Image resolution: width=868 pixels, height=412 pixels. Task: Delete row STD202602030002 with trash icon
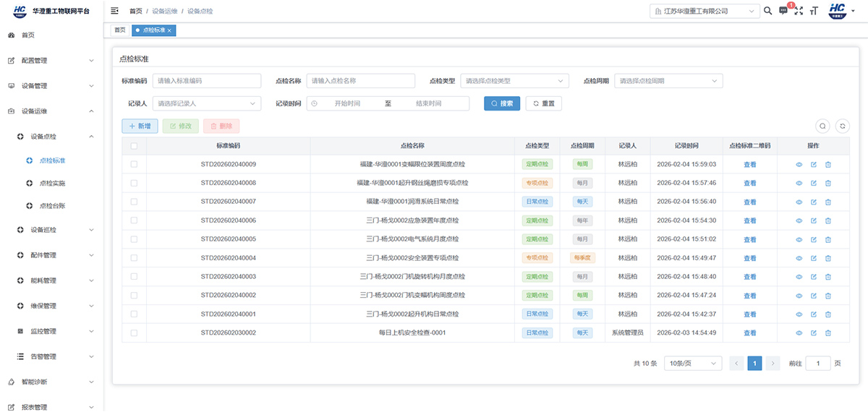[x=828, y=333]
